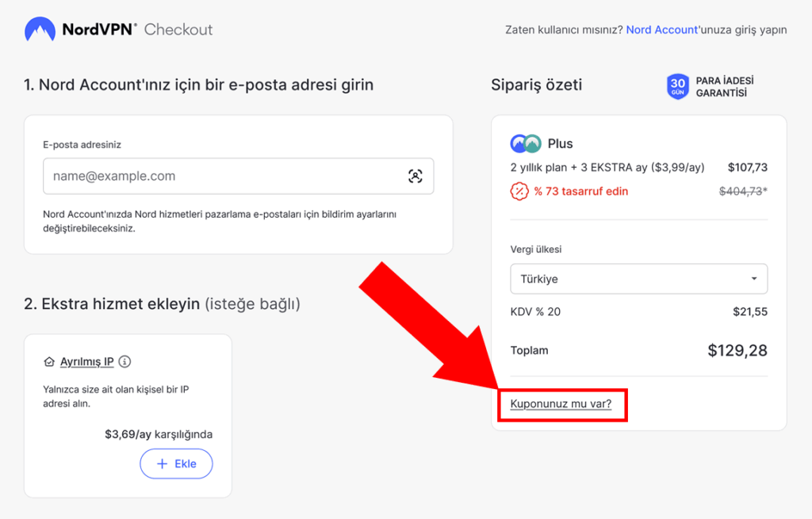This screenshot has width=812, height=519.
Task: Click the contact autofill icon in email field
Action: [415, 176]
